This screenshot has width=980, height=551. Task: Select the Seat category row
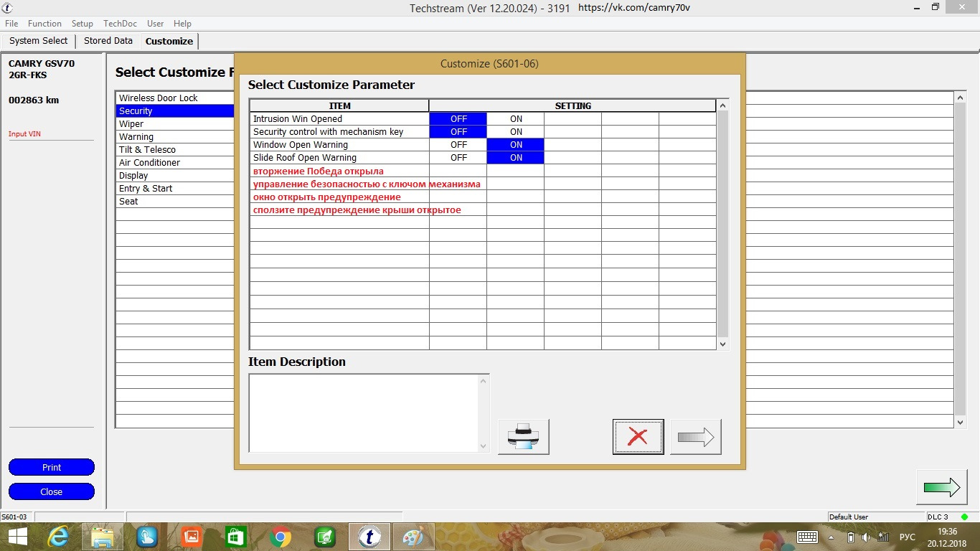pos(175,202)
